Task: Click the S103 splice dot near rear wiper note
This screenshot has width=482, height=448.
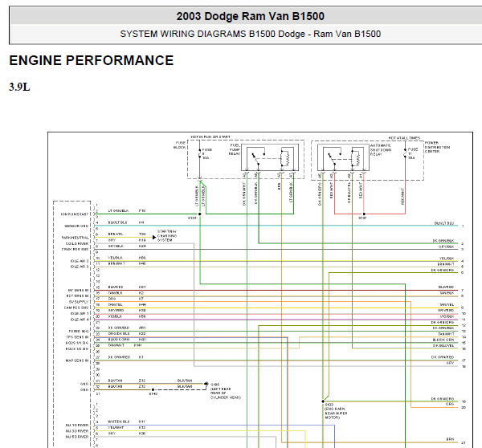Action: [323, 401]
